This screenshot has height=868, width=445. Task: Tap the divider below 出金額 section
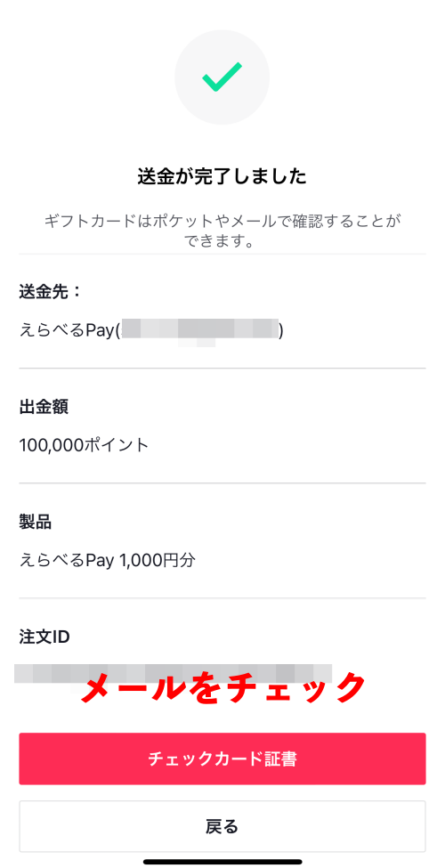pyautogui.click(x=222, y=483)
